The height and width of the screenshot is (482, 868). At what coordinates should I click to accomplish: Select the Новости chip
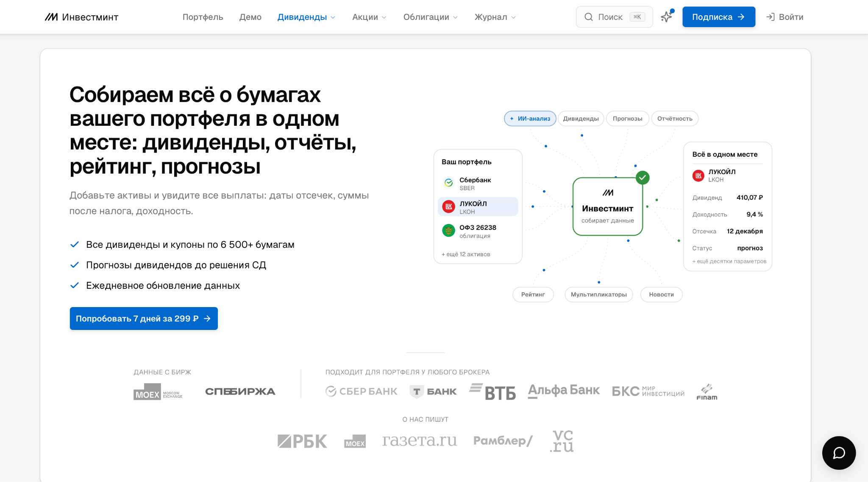pos(661,294)
